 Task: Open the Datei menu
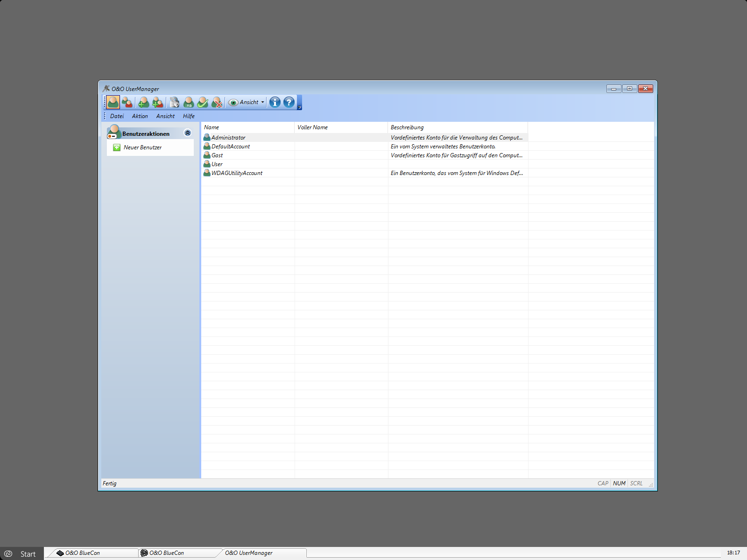coord(117,116)
